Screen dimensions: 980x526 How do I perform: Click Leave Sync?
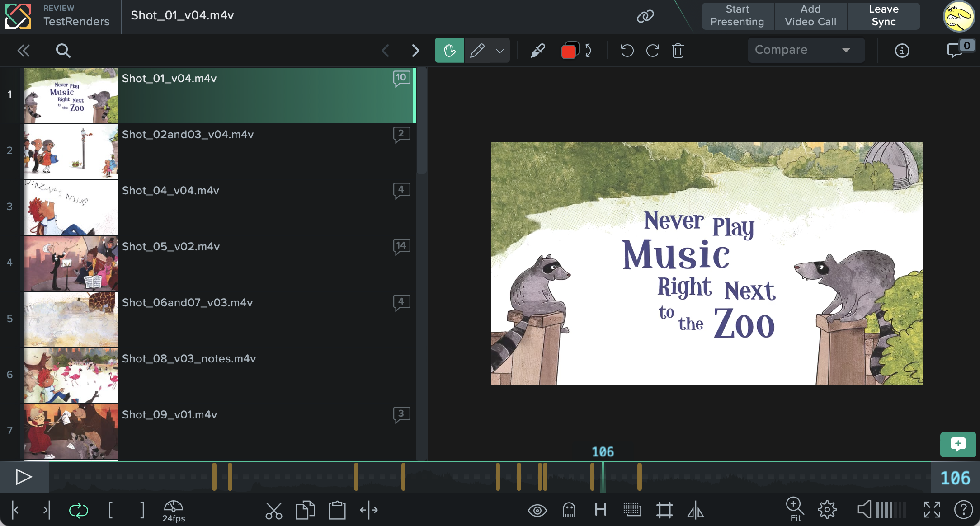click(x=884, y=16)
